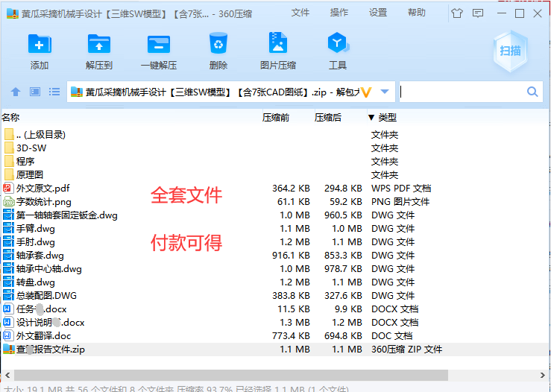This screenshot has height=392, width=551.
Task: Click the PNG icon of 字数统计.png
Action: 8,202
